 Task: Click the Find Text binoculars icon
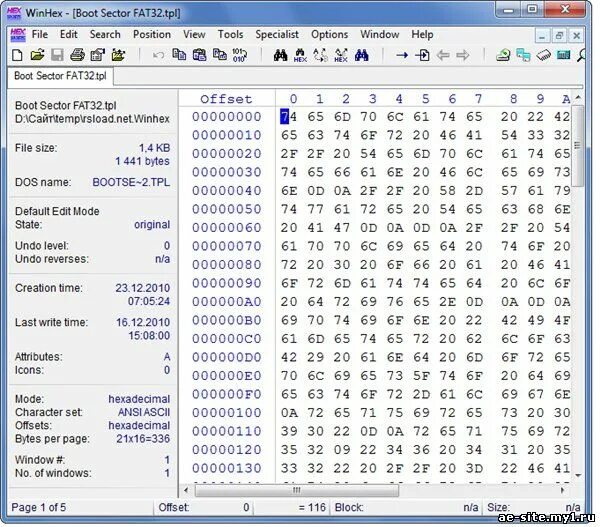point(280,55)
